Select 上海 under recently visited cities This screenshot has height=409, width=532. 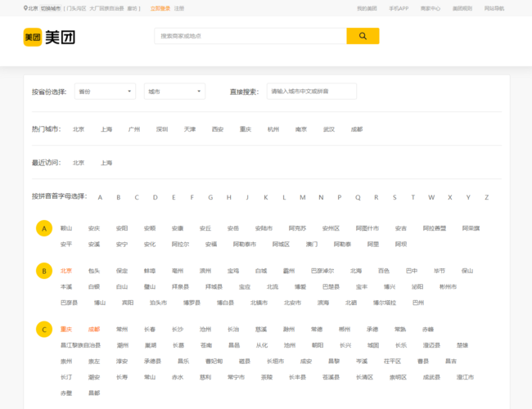[x=106, y=163]
